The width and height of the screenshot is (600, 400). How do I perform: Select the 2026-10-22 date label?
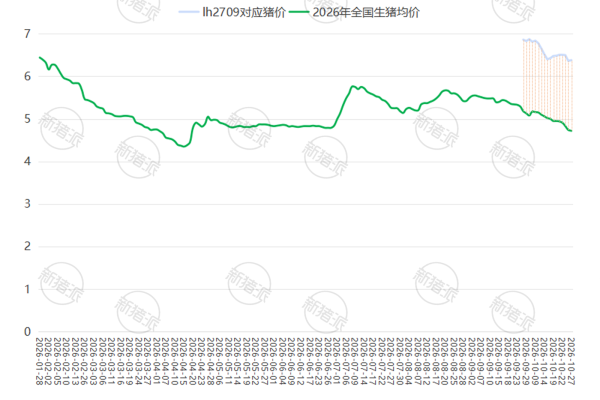pos(562,361)
